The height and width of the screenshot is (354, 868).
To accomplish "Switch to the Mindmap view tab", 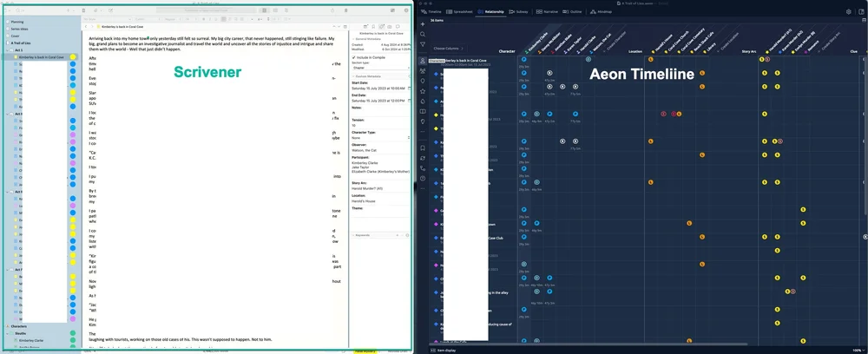I will [x=601, y=11].
